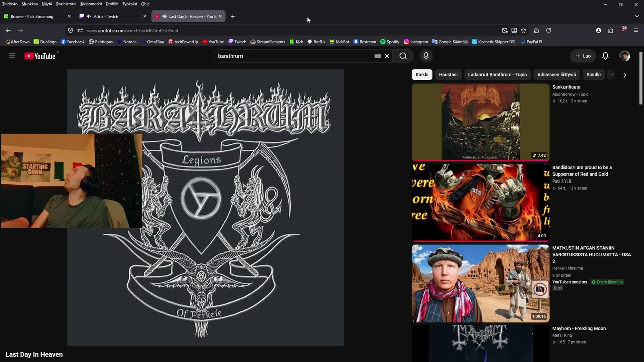This screenshot has height=362, width=644.
Task: Open the Spotify bookmark
Action: coord(390,42)
